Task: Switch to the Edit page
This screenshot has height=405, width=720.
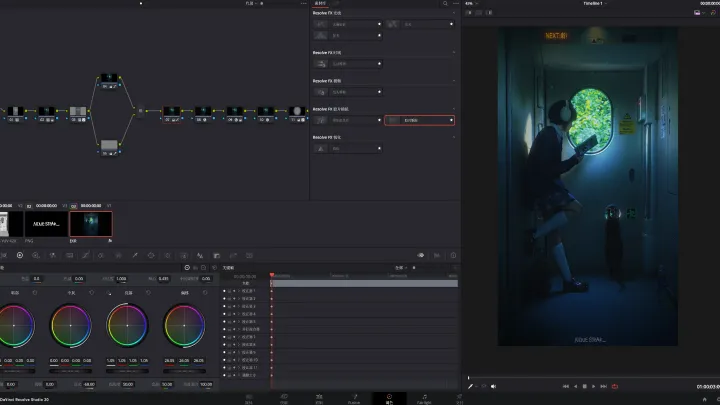Action: click(x=319, y=399)
